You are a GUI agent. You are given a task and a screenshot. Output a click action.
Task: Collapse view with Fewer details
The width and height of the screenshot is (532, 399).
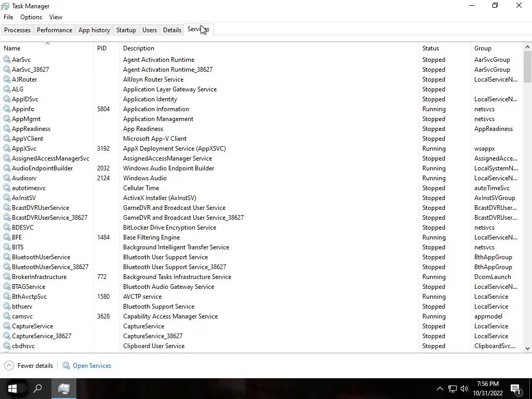(x=29, y=365)
